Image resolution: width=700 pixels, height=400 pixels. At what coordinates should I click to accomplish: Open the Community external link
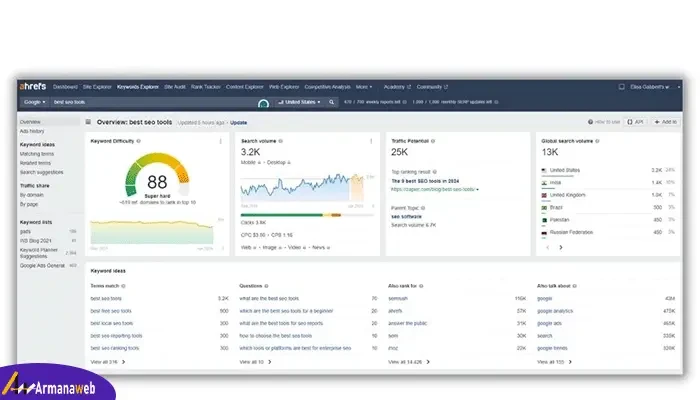(432, 87)
